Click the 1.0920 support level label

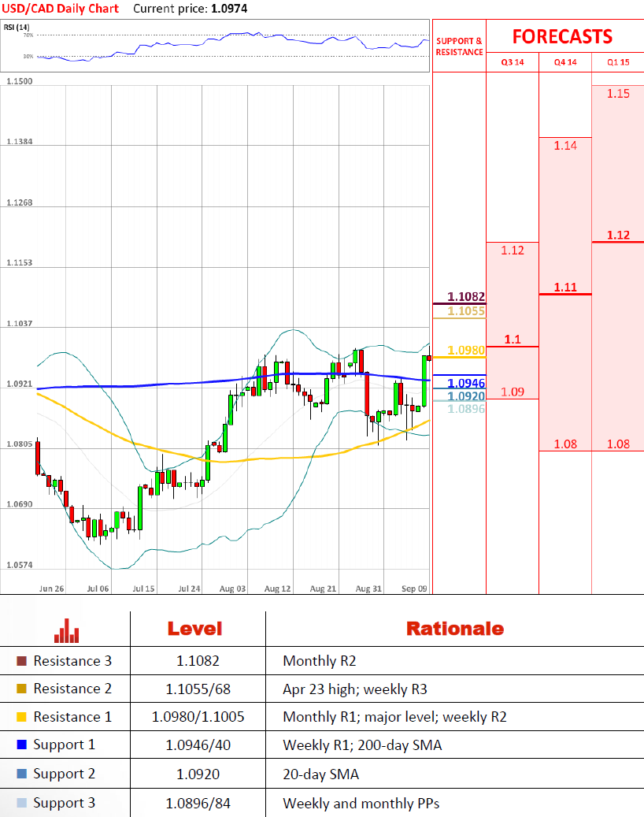tap(466, 396)
